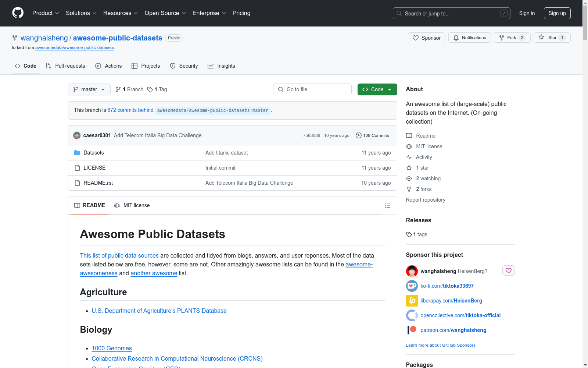Image resolution: width=588 pixels, height=368 pixels.
Task: Open the Actions tab
Action: tap(108, 66)
